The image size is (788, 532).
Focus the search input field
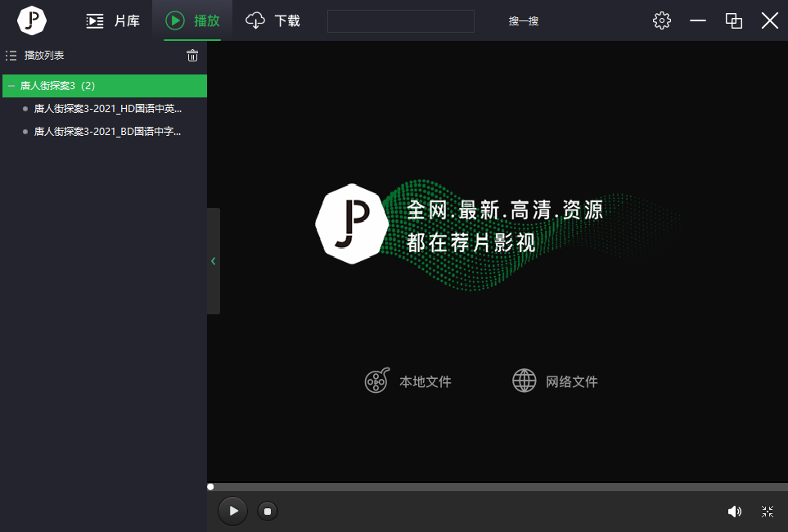coord(400,21)
